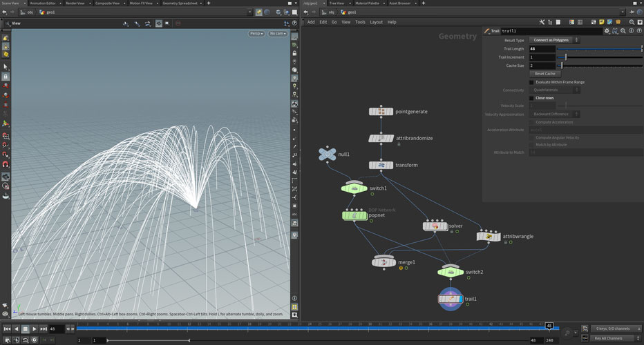
Task: Open the Layout menu in network editor
Action: coord(376,22)
